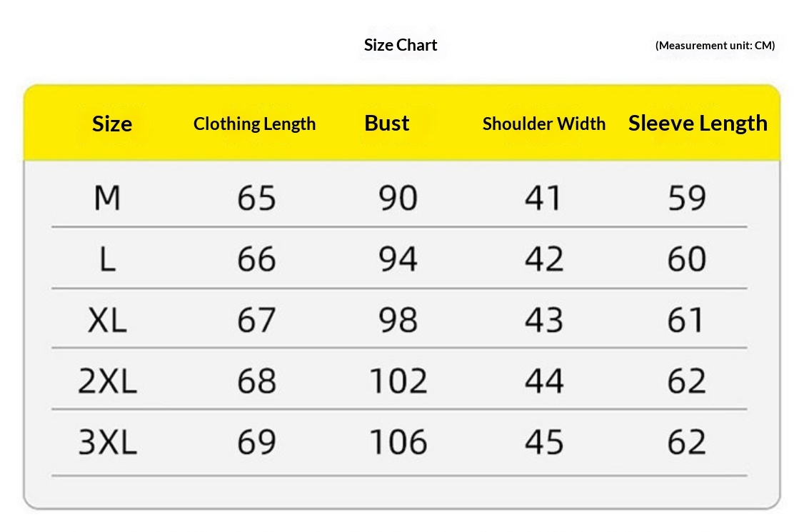
Task: Click shoulder width value 42 for L
Action: pos(544,259)
